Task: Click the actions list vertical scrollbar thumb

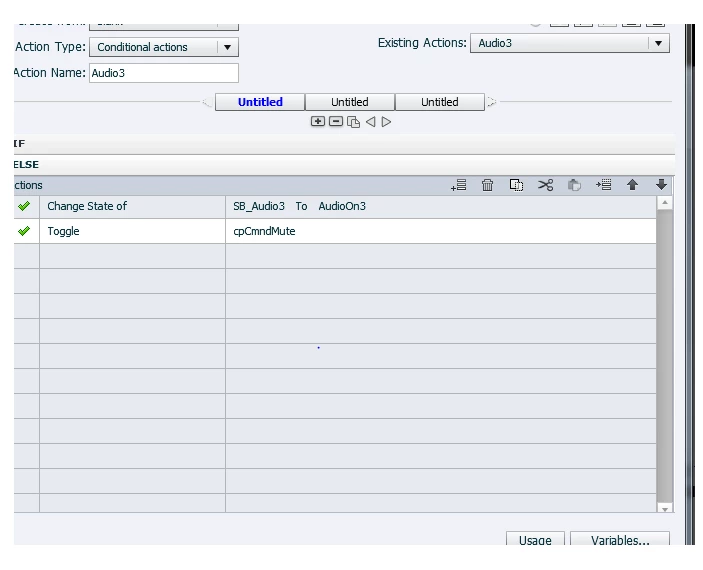Action: coord(664,357)
